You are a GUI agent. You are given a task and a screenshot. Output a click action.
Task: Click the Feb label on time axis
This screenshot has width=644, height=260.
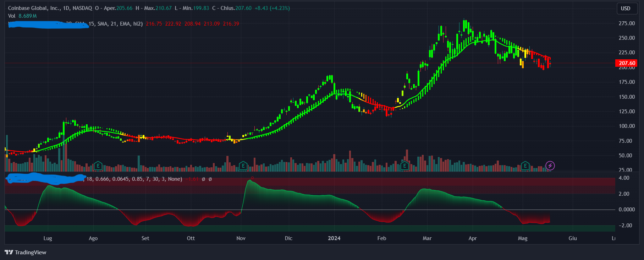[x=382, y=238]
